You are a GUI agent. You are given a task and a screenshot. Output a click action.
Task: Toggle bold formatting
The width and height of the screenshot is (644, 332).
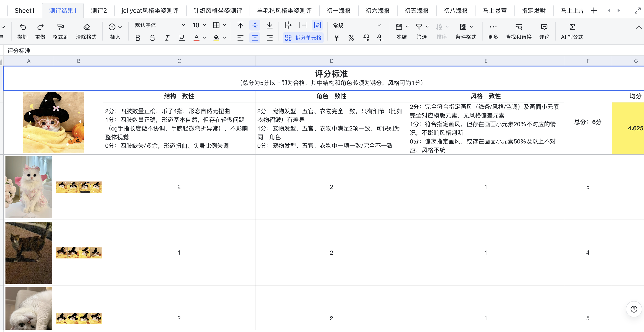138,38
